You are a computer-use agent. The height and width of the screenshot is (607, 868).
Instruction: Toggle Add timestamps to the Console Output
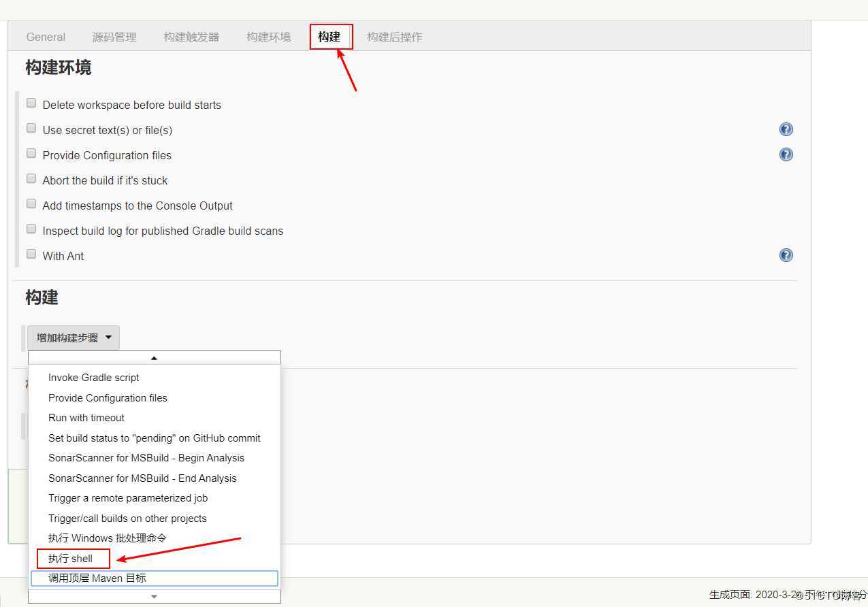click(31, 204)
